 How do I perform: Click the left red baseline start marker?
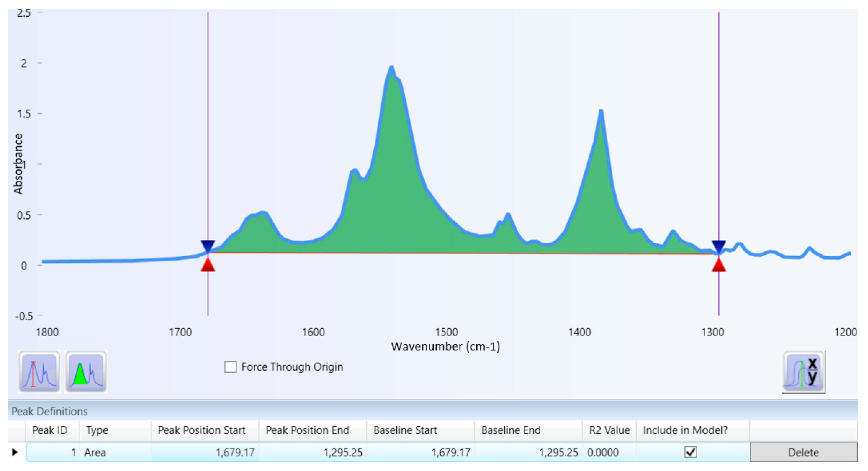pos(208,265)
